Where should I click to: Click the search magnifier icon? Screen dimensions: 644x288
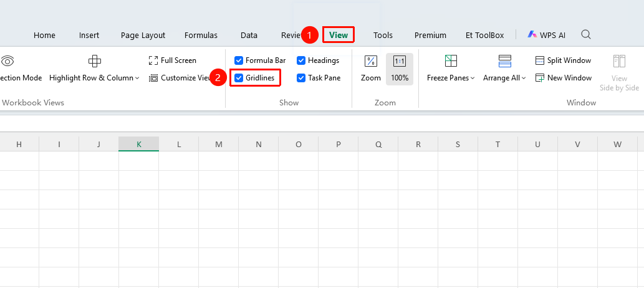pos(586,34)
